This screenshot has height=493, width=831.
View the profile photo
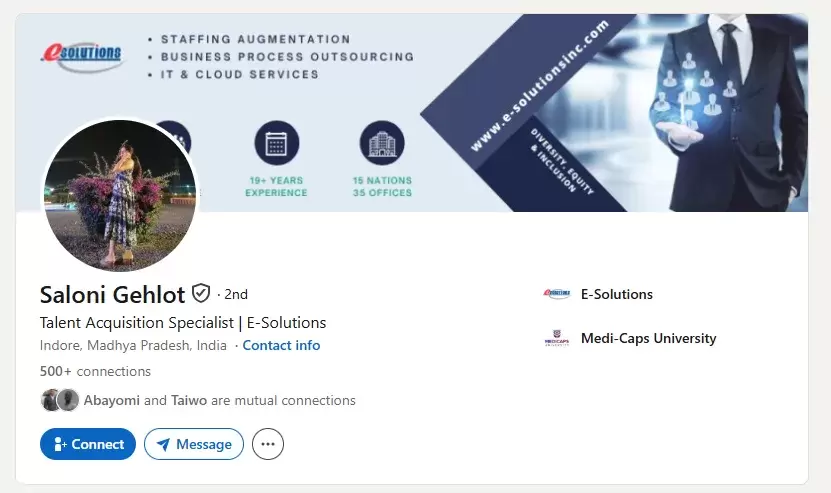[x=119, y=194]
